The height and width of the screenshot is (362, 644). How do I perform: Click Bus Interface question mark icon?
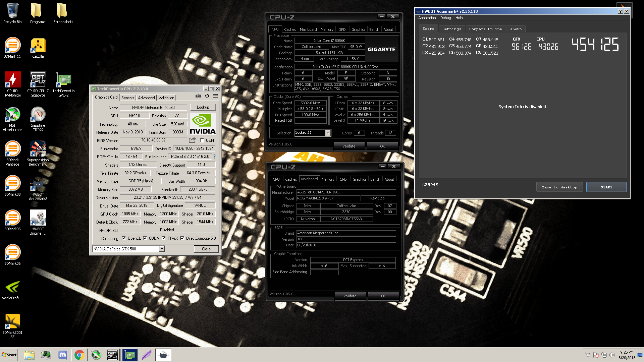tap(214, 157)
